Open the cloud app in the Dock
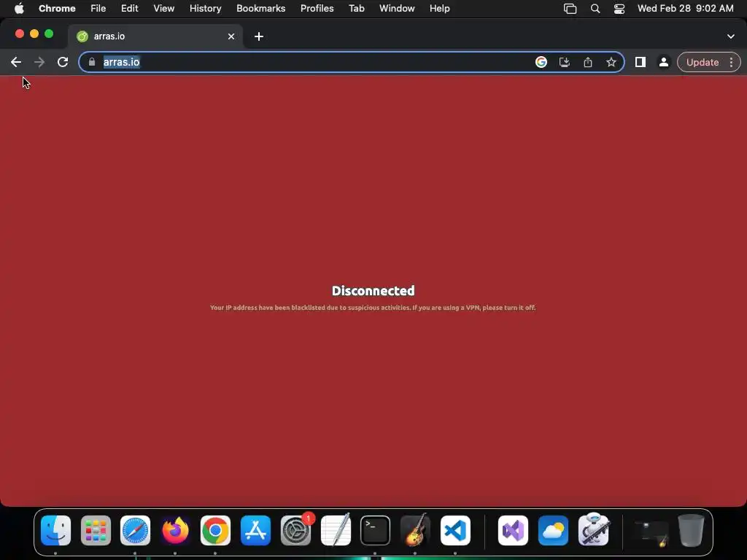The width and height of the screenshot is (747, 560). coord(553,530)
